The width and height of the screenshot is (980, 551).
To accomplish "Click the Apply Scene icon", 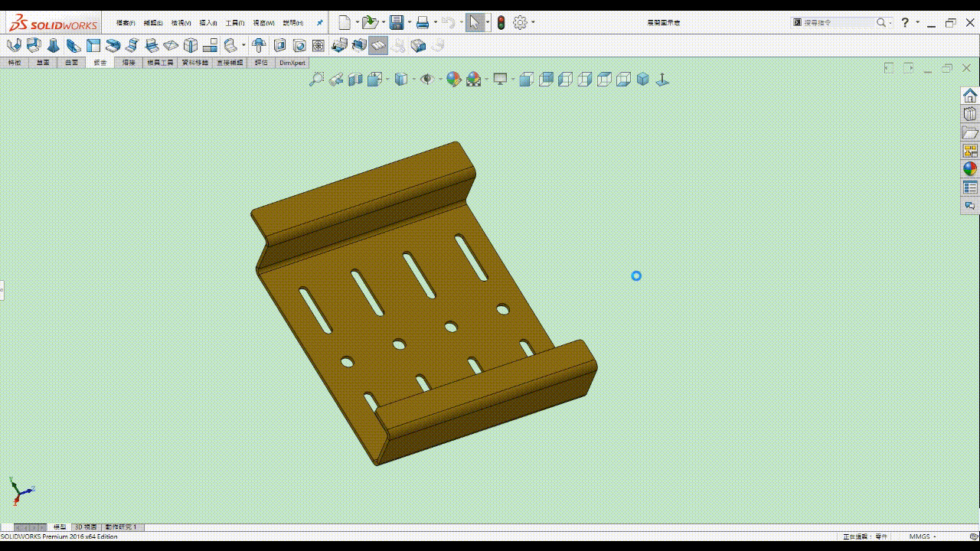I will click(473, 79).
